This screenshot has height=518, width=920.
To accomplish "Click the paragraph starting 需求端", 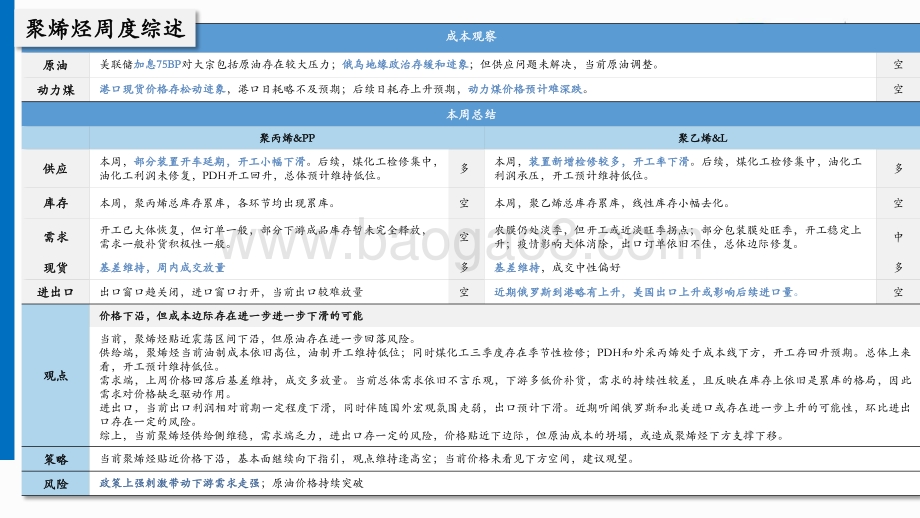I will [505, 387].
